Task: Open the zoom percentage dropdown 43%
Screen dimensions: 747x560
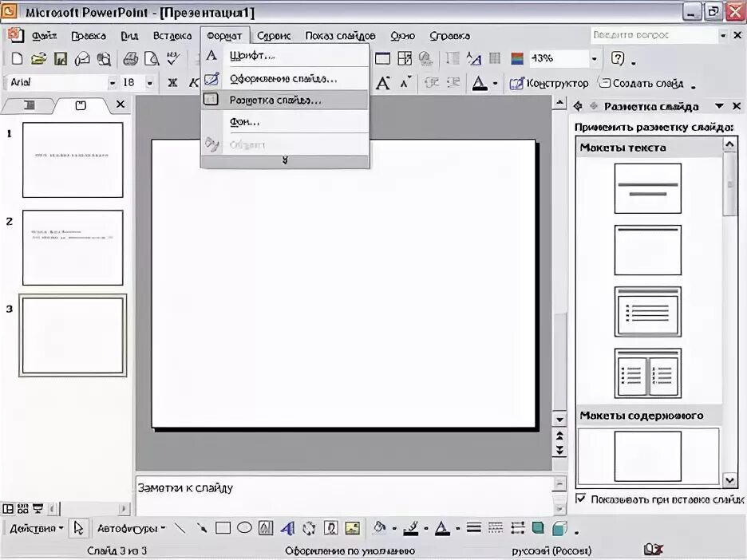Action: 594,58
